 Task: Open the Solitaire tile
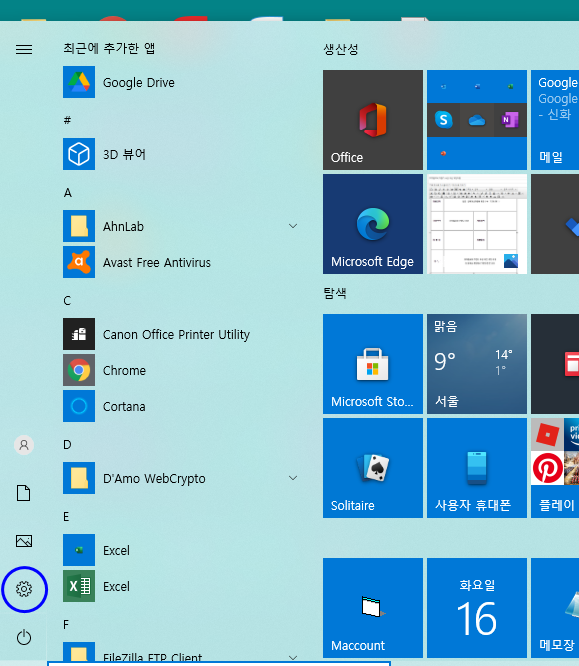pyautogui.click(x=373, y=468)
